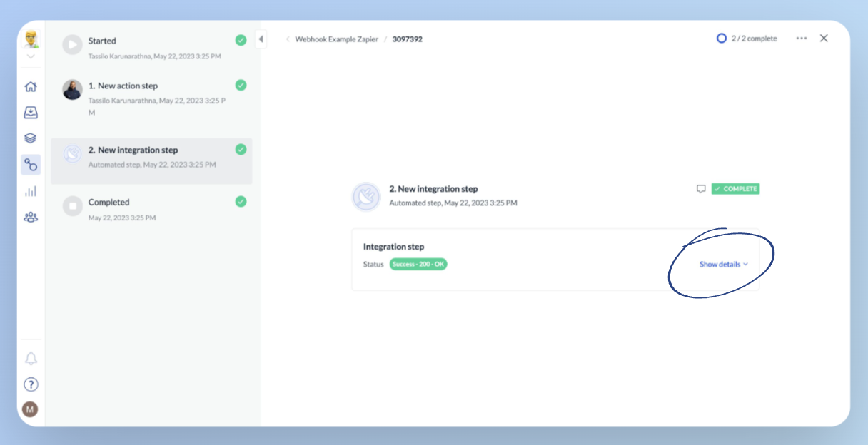The height and width of the screenshot is (445, 868).
Task: Click the green checkmark next to Completed
Action: click(x=241, y=202)
